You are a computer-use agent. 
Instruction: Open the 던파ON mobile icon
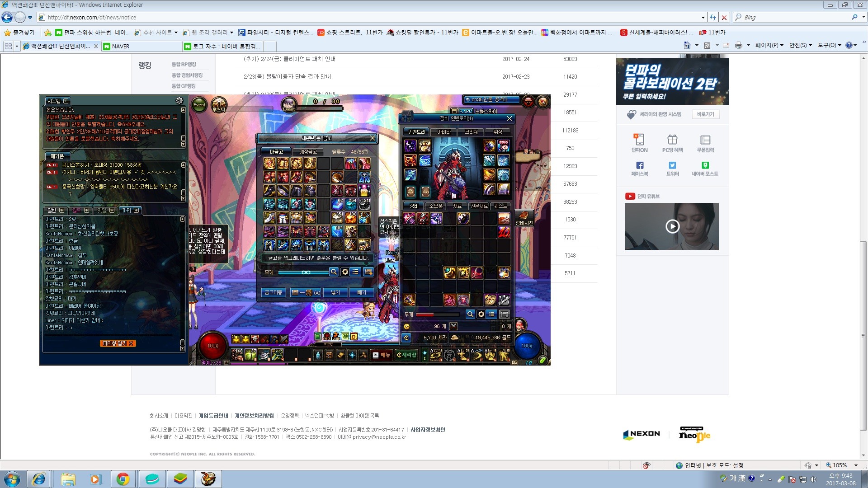tap(639, 140)
